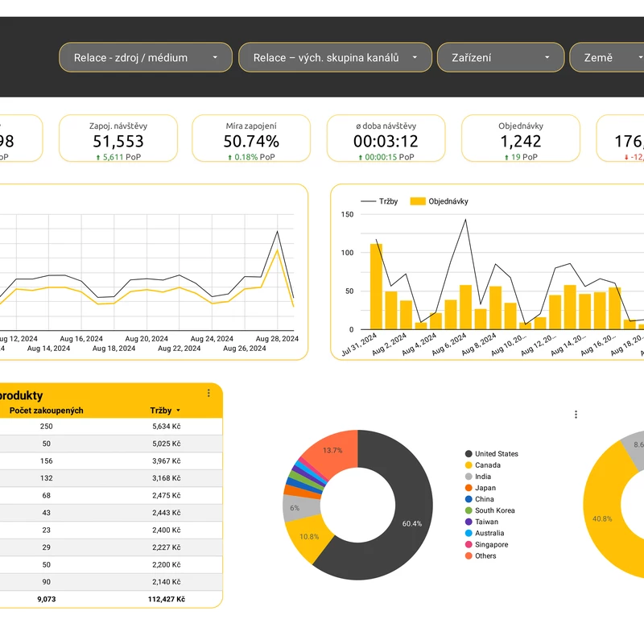Select the quantity cell showing 68
644x644 pixels.
coord(47,495)
